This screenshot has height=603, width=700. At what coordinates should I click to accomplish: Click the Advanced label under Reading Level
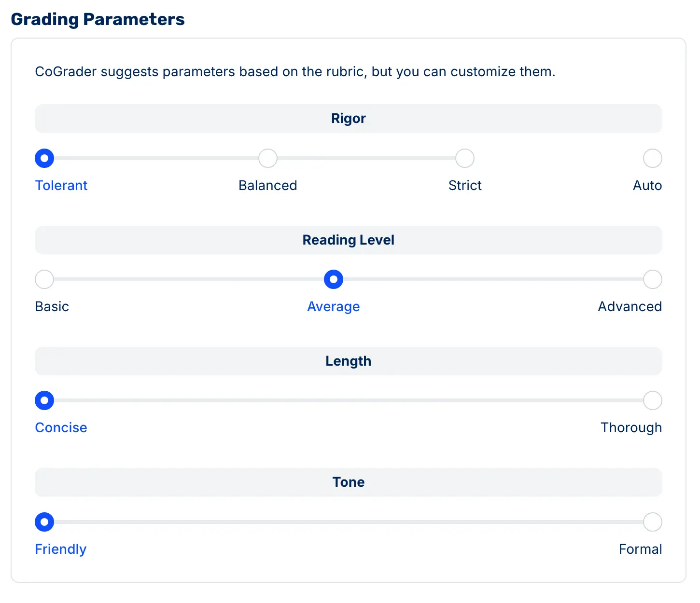[x=630, y=306]
